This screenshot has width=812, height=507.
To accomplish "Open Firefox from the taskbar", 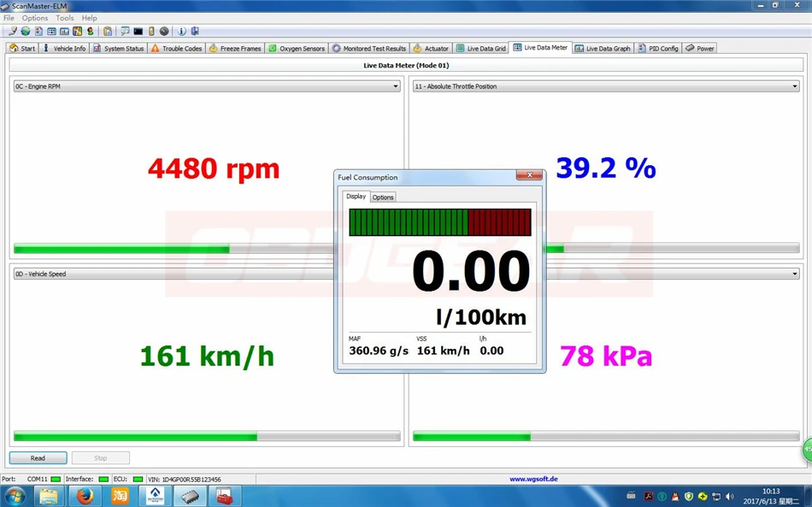I will 85,496.
